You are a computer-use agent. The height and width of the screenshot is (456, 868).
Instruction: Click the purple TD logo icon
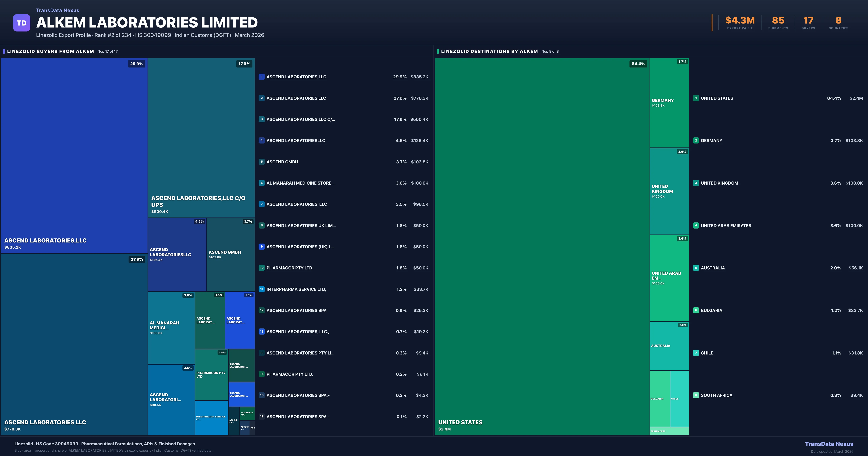pyautogui.click(x=22, y=23)
